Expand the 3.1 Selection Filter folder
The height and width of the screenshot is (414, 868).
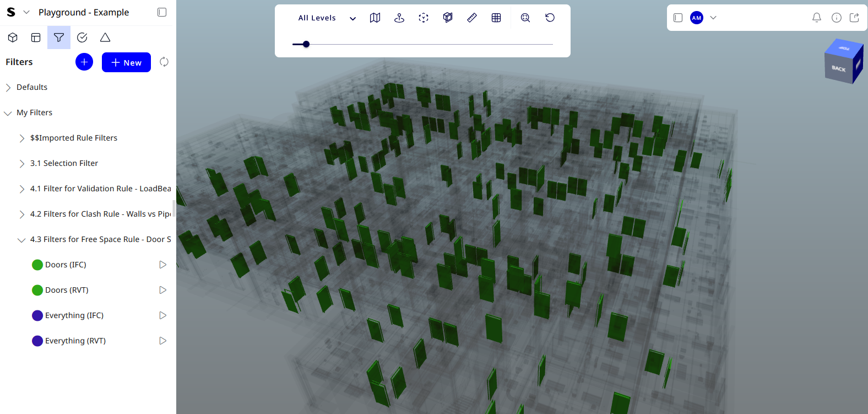[22, 164]
